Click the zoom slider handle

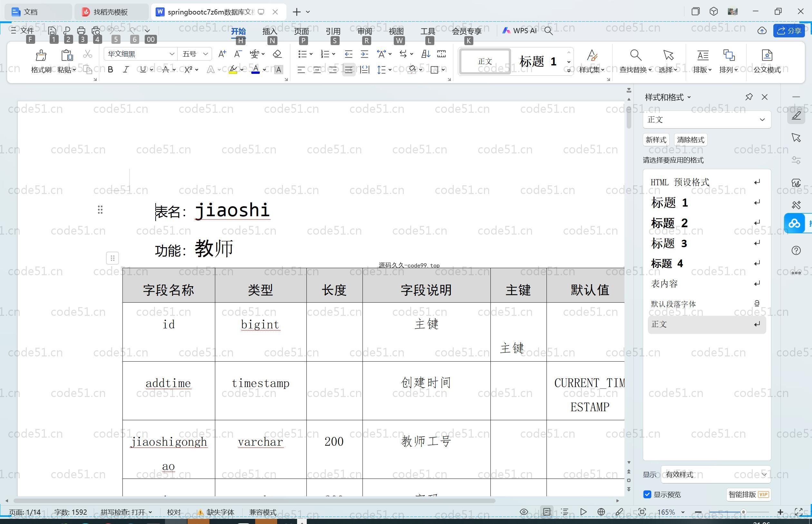click(x=743, y=512)
